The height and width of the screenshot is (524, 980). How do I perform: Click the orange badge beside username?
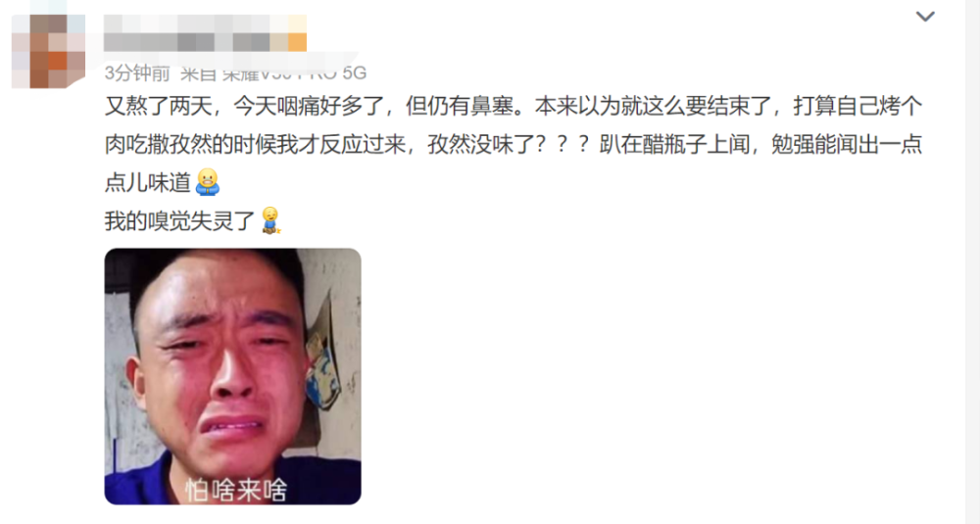point(297,42)
